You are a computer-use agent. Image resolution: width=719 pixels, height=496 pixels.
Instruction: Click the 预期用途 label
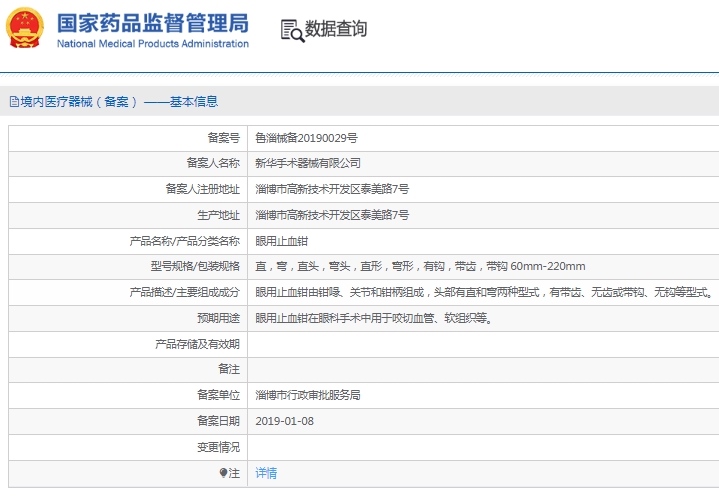[218, 318]
